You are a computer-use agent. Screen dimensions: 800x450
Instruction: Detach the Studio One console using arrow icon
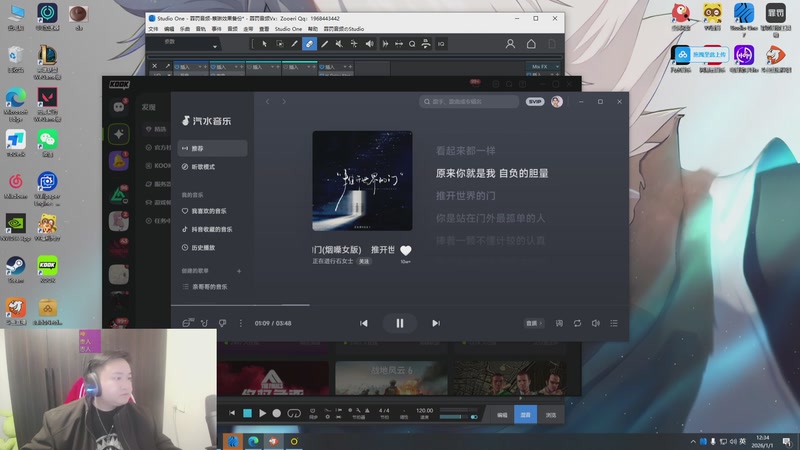point(167,66)
